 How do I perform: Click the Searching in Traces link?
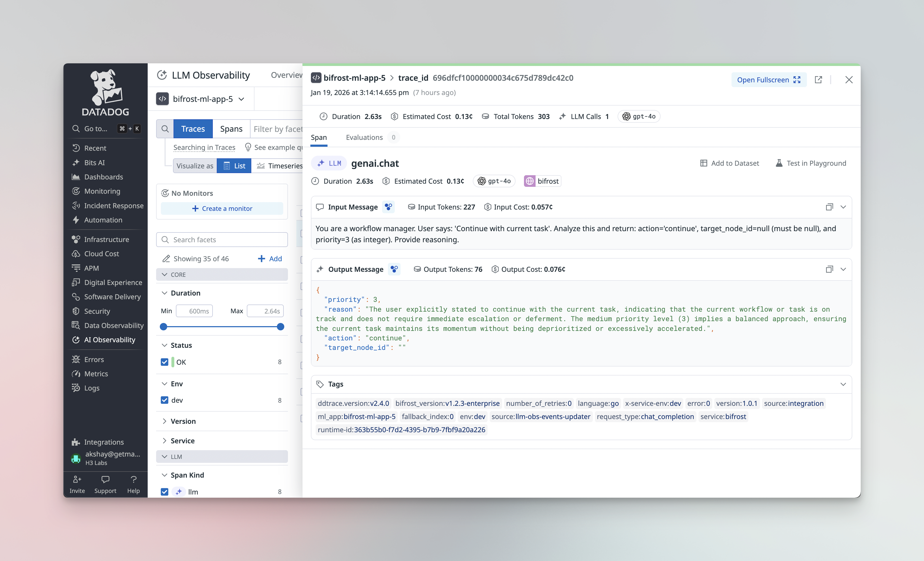[x=204, y=147]
